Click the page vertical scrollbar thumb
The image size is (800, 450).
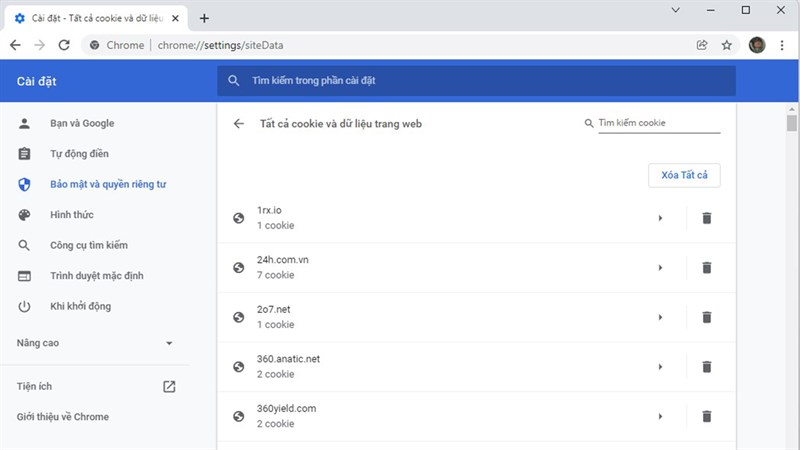coord(791,123)
